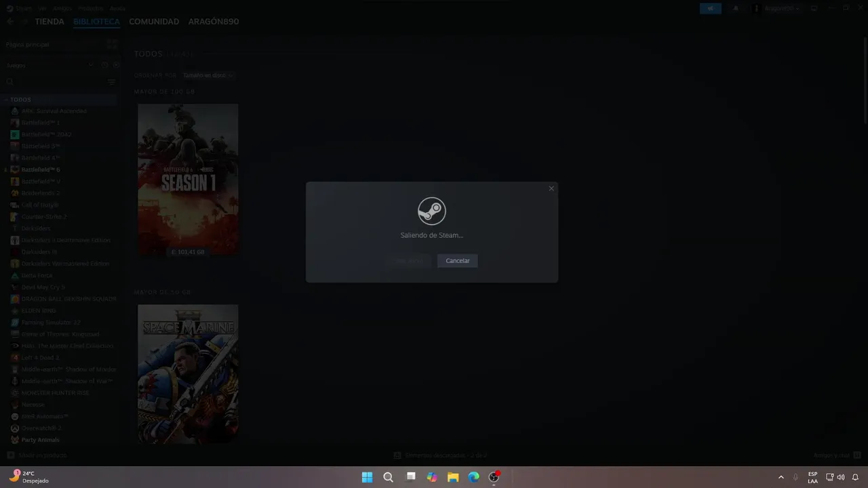Click the DRAGON BALL GEKISHIN SQUADRA icon
Screen dimensions: 868x488
click(15, 299)
